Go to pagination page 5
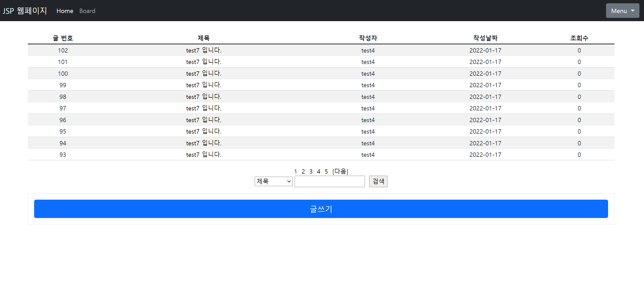This screenshot has width=644, height=294. point(326,172)
